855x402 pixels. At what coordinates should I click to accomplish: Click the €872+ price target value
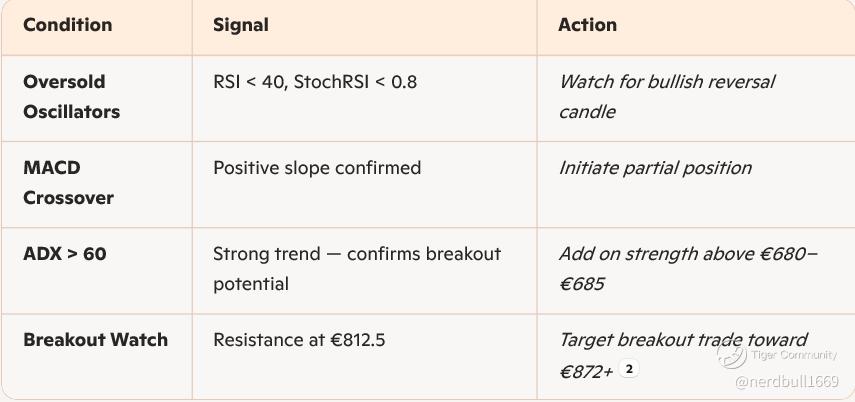pos(586,371)
